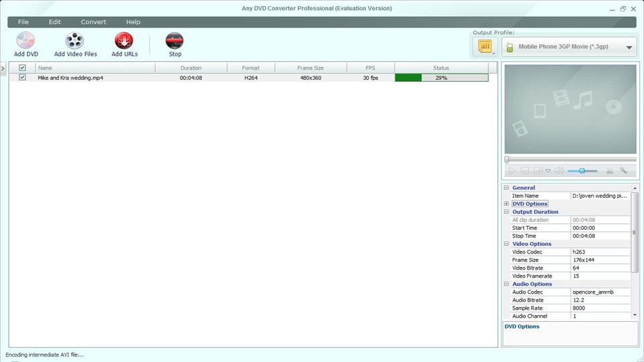Take a snapshot with the camera icon

point(538,171)
